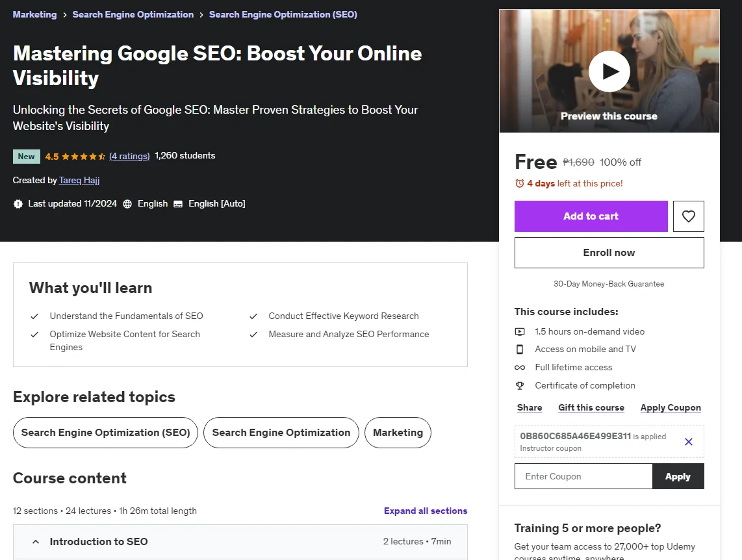This screenshot has height=560, width=742.
Task: Click the last updated badge icon
Action: [18, 204]
